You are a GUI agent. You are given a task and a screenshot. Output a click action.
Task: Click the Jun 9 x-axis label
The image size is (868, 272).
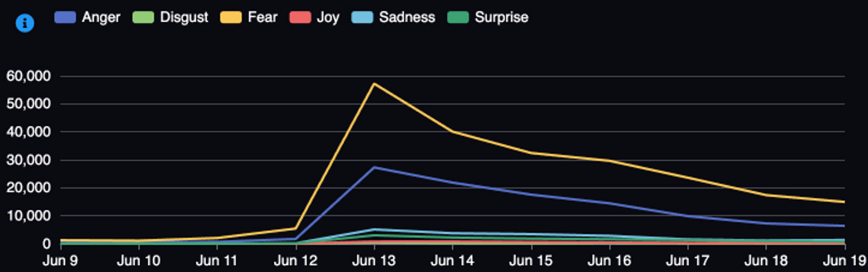60,261
